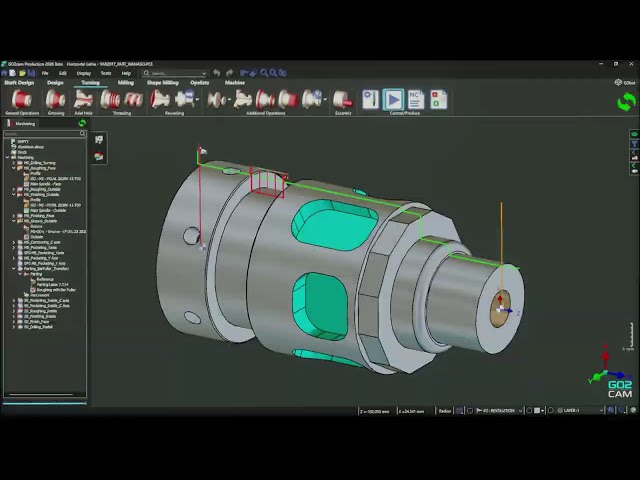The image size is (640, 480).
Task: Click the first Threading operation icon
Action: click(110, 99)
